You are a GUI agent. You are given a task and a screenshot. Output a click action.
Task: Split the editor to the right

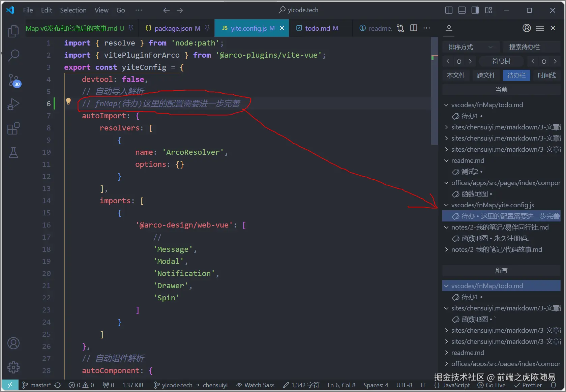coord(414,28)
